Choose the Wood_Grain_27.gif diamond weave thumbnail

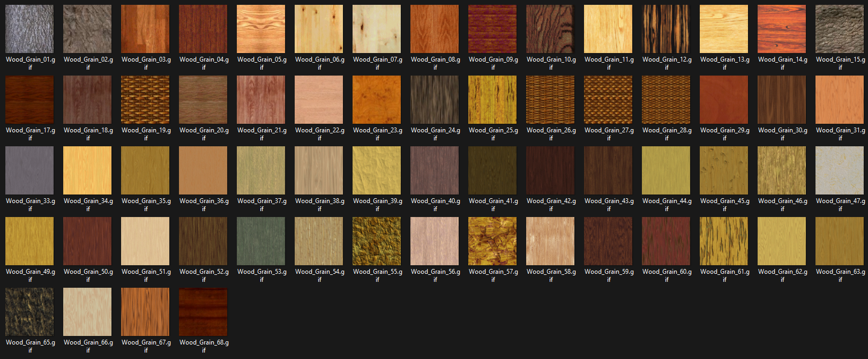click(608, 100)
